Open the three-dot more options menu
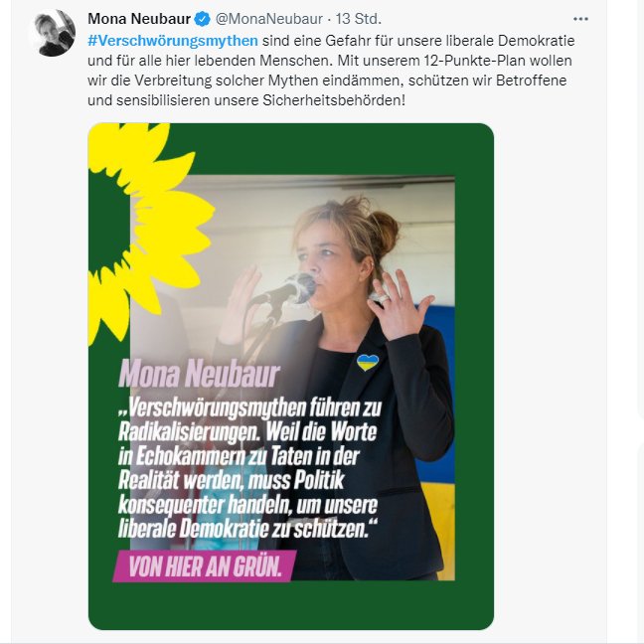This screenshot has height=644, width=644. pos(580,19)
